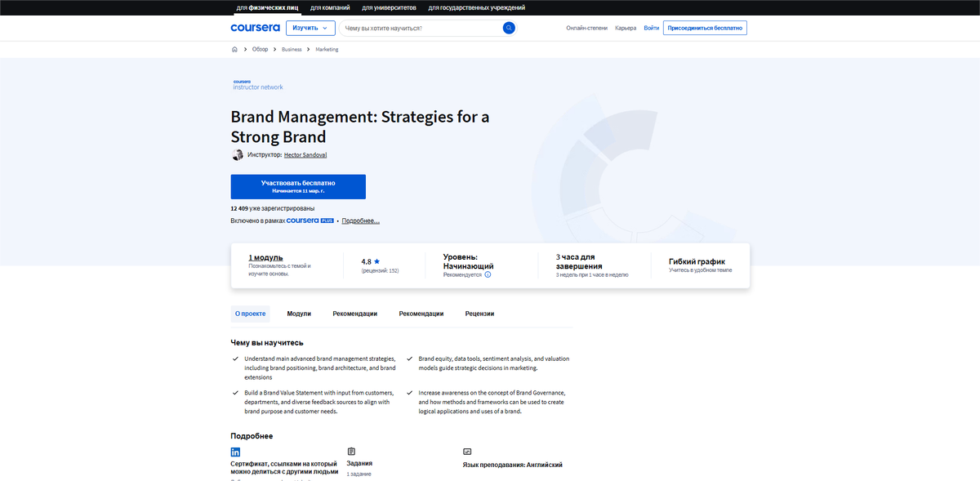980x481 pixels.
Task: Click the instructor avatar thumbnail
Action: click(236, 154)
